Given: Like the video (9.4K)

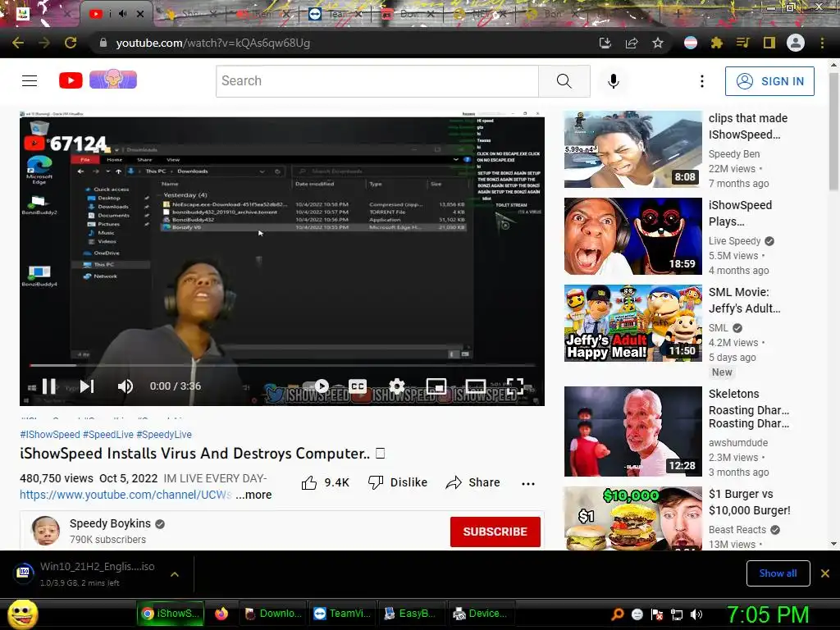Looking at the screenshot, I should pos(325,482).
